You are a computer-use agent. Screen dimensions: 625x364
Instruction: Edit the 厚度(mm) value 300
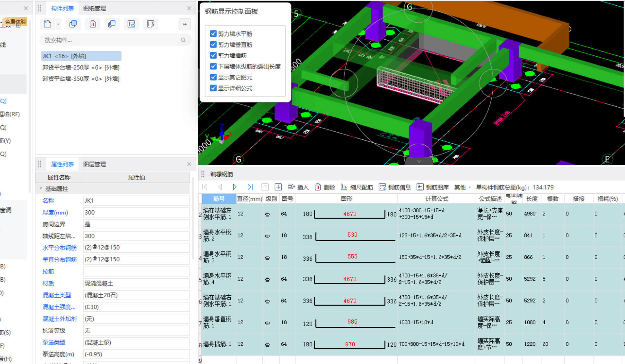tap(136, 213)
